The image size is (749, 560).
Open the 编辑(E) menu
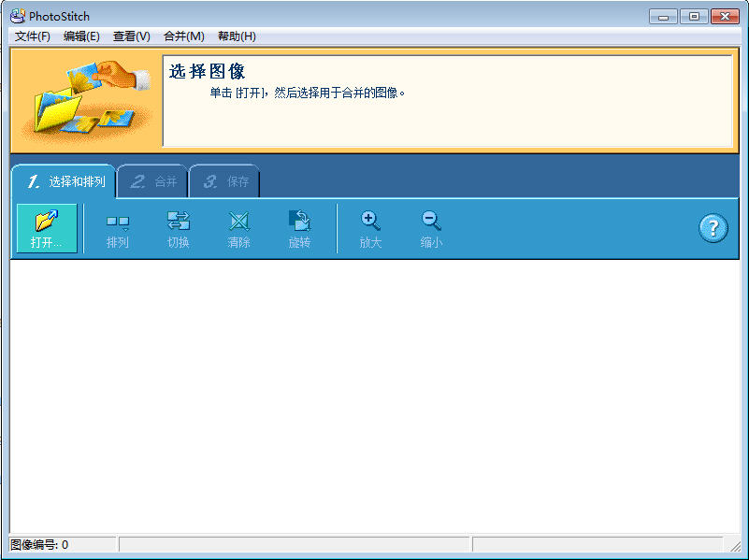pos(81,36)
